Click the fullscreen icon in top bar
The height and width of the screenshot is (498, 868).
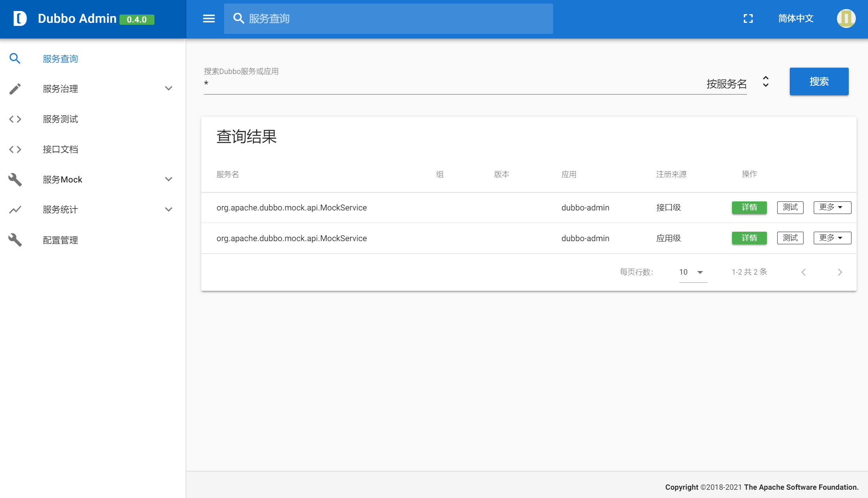click(748, 18)
